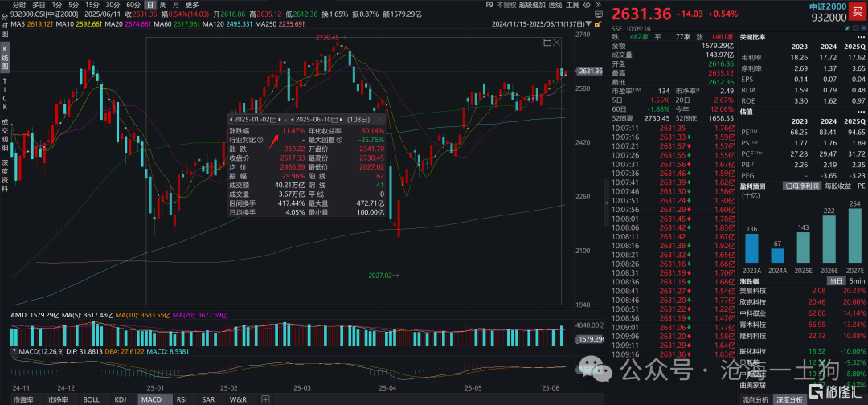Select the 日 daily period
Viewport: 868px width, 405px height.
coord(151,5)
